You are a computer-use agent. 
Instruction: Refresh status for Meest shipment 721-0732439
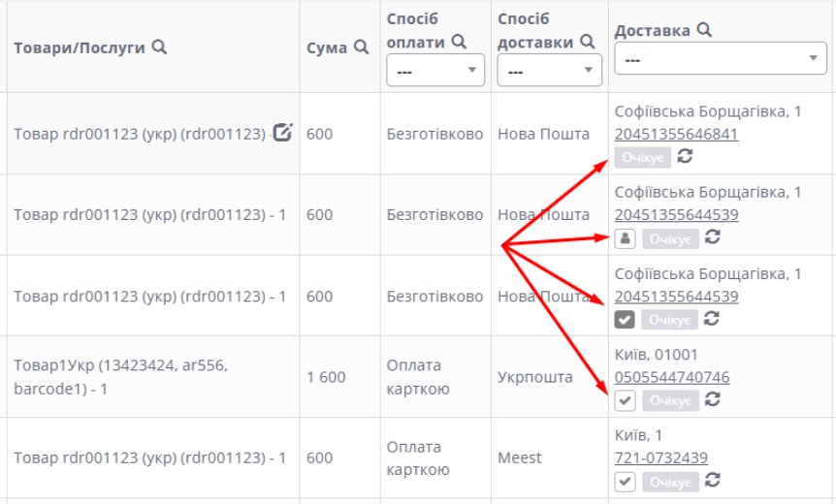(713, 480)
